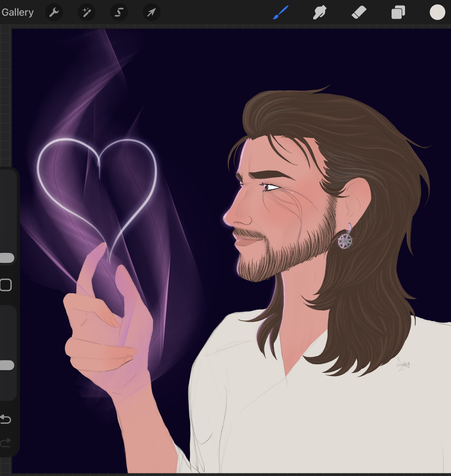Select the Eraser tool
451x476 pixels.
point(359,13)
